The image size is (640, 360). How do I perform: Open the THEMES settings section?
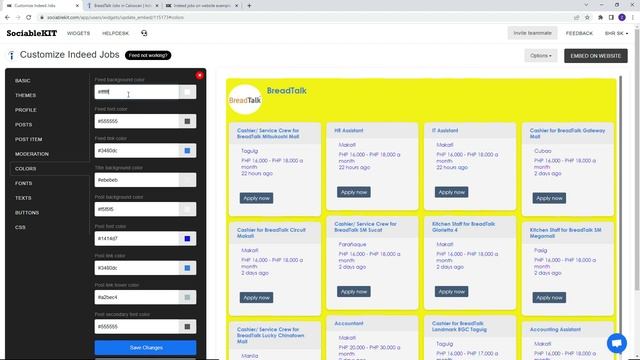pyautogui.click(x=25, y=95)
